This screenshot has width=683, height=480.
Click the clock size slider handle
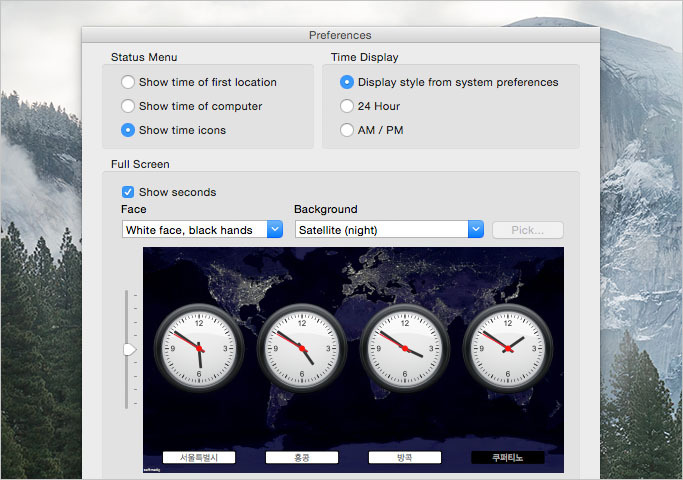coord(129,349)
